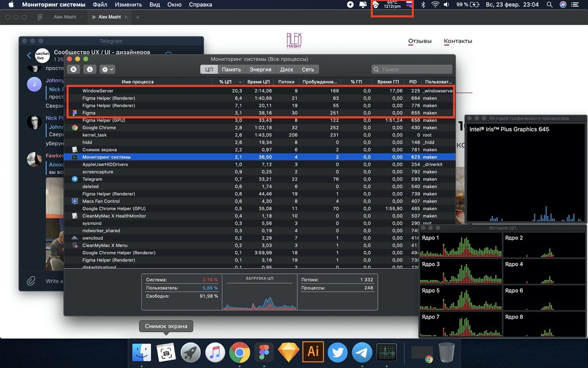Open Launchpad rocket icon in the Dock

tap(191, 353)
